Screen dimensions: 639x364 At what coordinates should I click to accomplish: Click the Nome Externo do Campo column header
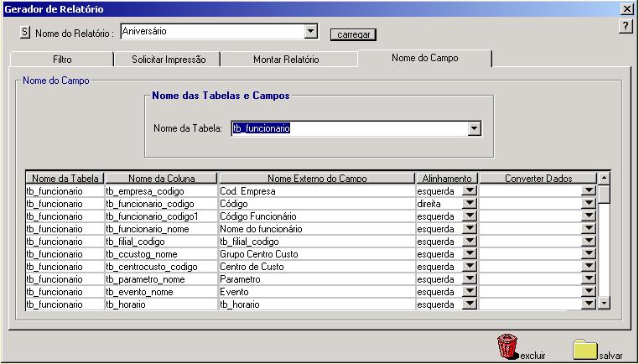click(317, 179)
